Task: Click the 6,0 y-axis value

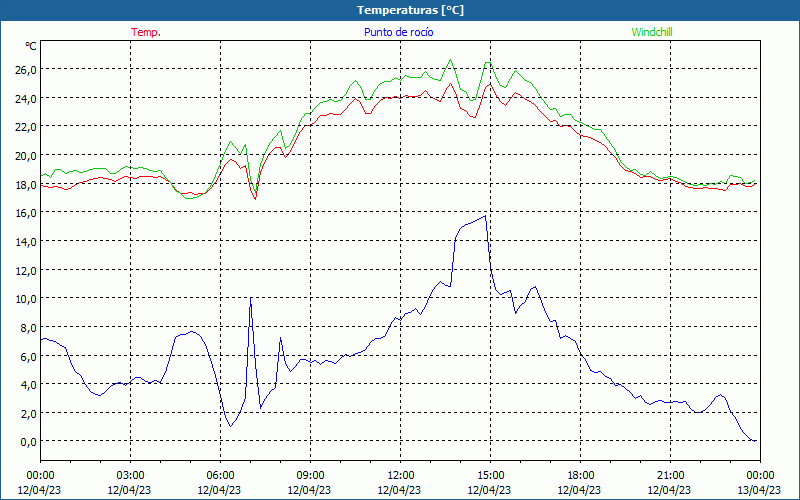Action: click(28, 357)
